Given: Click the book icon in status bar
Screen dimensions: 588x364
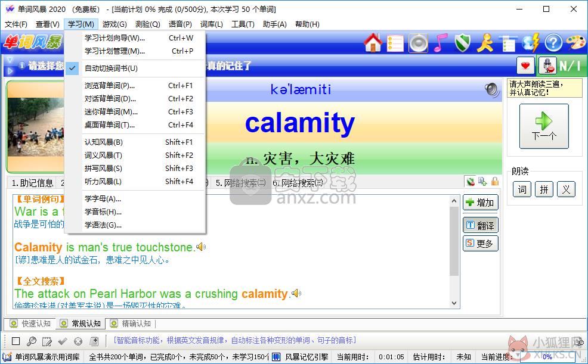Looking at the screenshot, I should coord(7,357).
